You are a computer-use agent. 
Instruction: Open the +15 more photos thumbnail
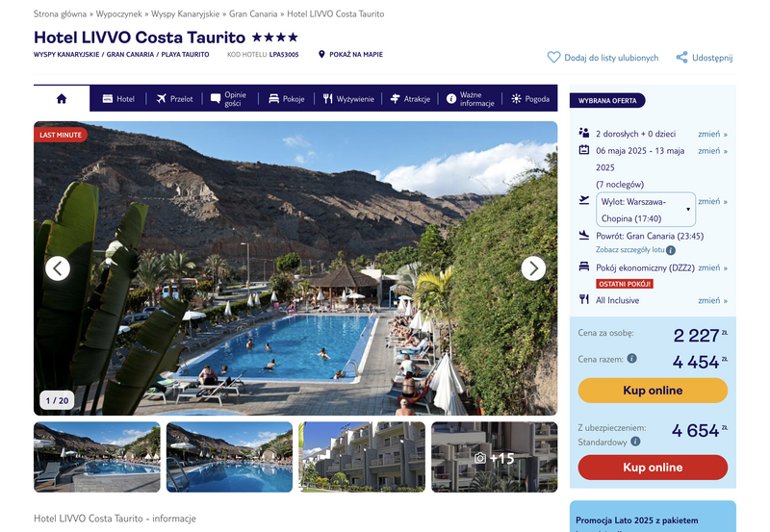(495, 457)
